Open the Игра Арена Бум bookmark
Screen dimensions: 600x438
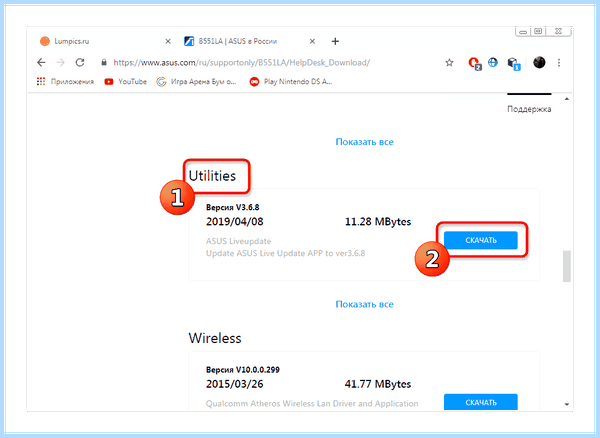[x=197, y=81]
